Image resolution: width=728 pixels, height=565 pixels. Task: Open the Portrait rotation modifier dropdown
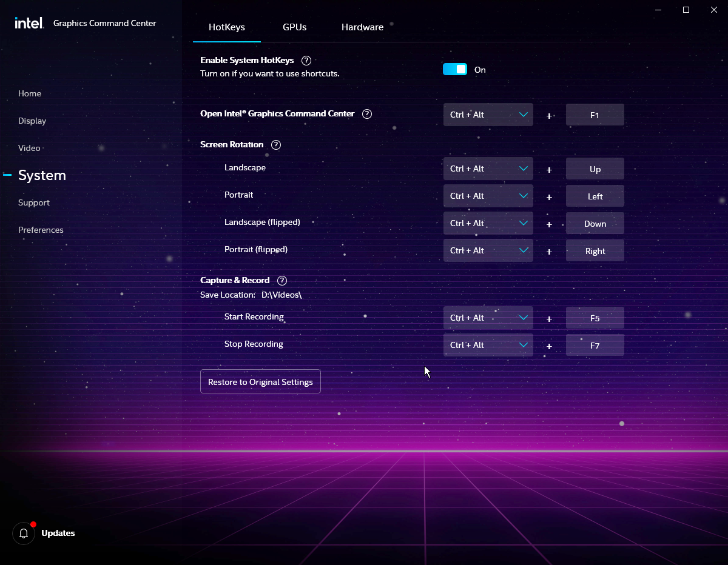tap(488, 196)
